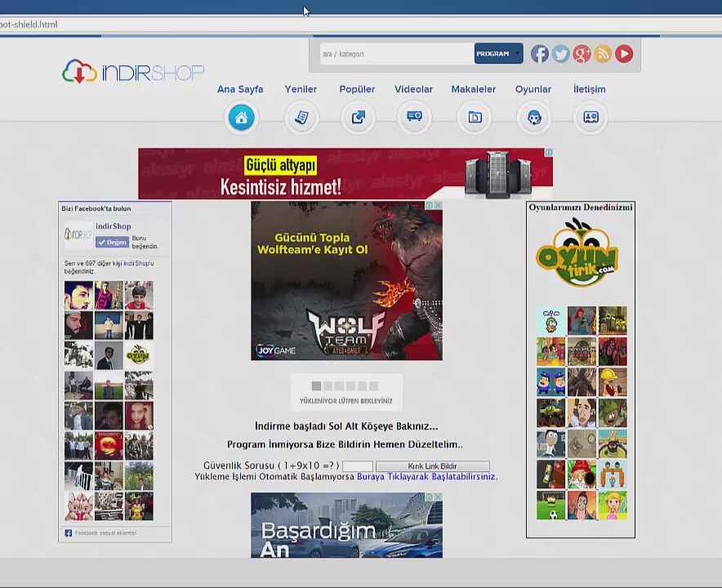Image resolution: width=722 pixels, height=588 pixels.
Task: Click the Güvenlik Sorusu answer field
Action: point(358,466)
